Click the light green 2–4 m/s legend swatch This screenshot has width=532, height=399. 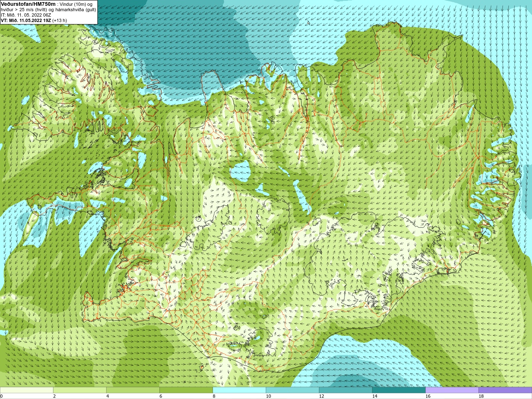pyautogui.click(x=80, y=390)
